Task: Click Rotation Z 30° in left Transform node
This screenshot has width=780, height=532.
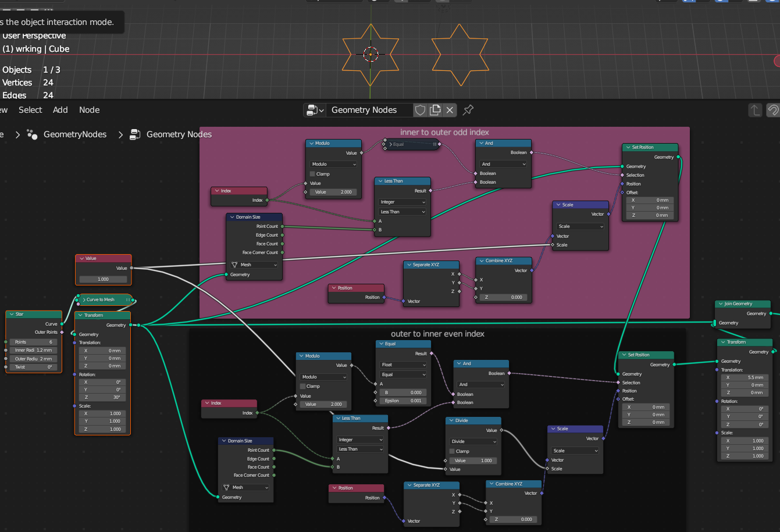Action: pos(102,397)
